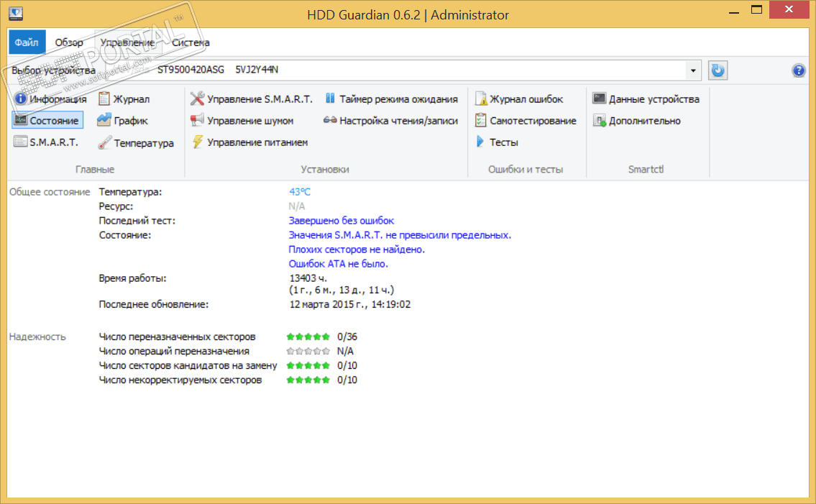Open the Журнал log view
Viewport: 816px width, 504px height.
tap(124, 99)
